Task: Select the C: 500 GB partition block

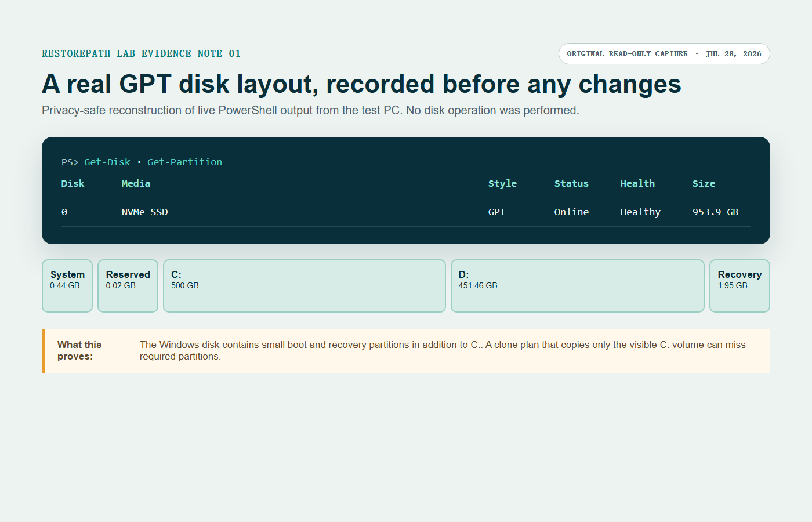Action: pos(304,286)
